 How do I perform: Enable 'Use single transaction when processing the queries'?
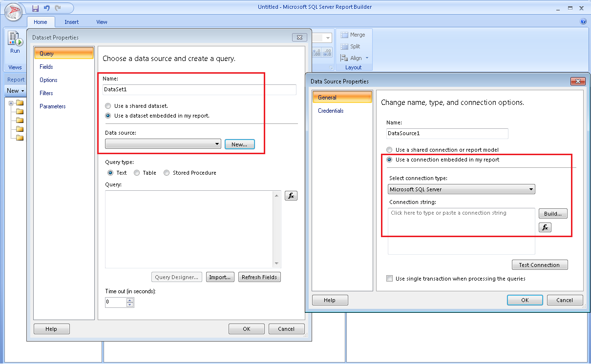pos(389,279)
